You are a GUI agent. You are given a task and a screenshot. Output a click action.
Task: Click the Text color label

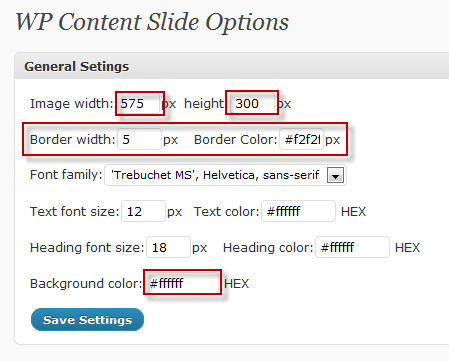(227, 211)
